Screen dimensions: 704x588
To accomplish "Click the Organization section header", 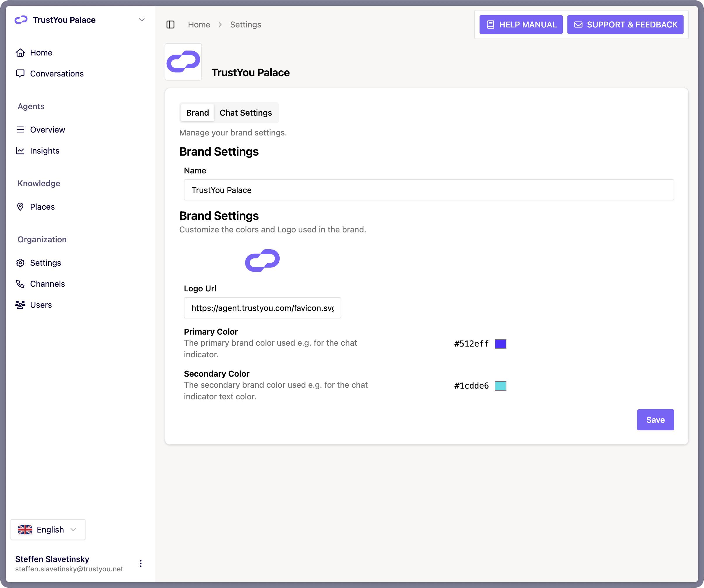I will pos(42,239).
